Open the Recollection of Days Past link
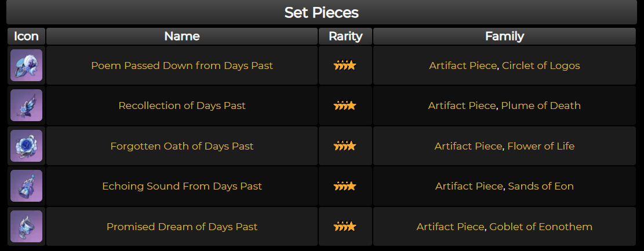The image size is (644, 251). (182, 106)
